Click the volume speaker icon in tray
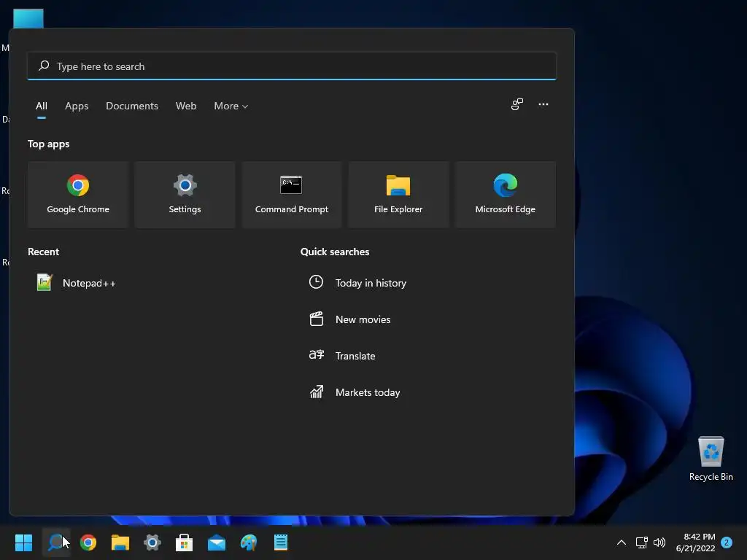 point(659,542)
